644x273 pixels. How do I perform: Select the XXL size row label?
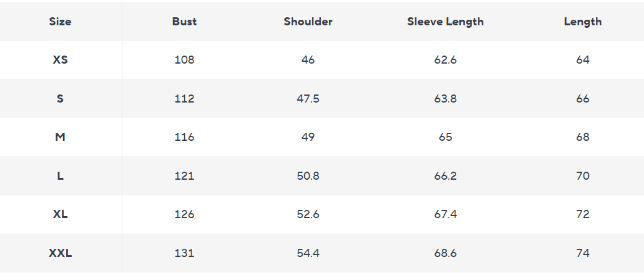click(x=60, y=253)
